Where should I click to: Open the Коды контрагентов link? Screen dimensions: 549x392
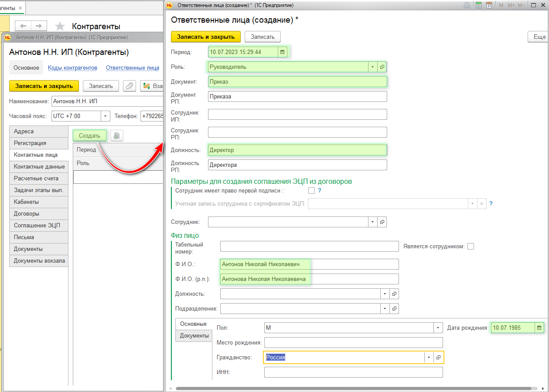tap(72, 68)
